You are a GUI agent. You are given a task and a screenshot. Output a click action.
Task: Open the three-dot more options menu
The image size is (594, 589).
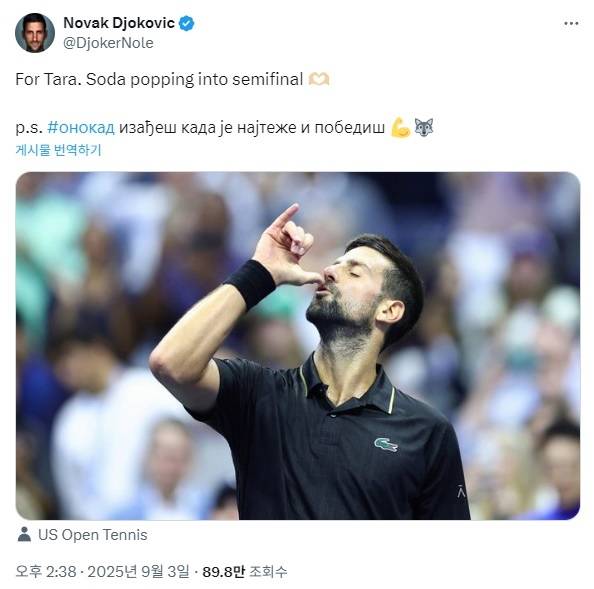[x=571, y=23]
